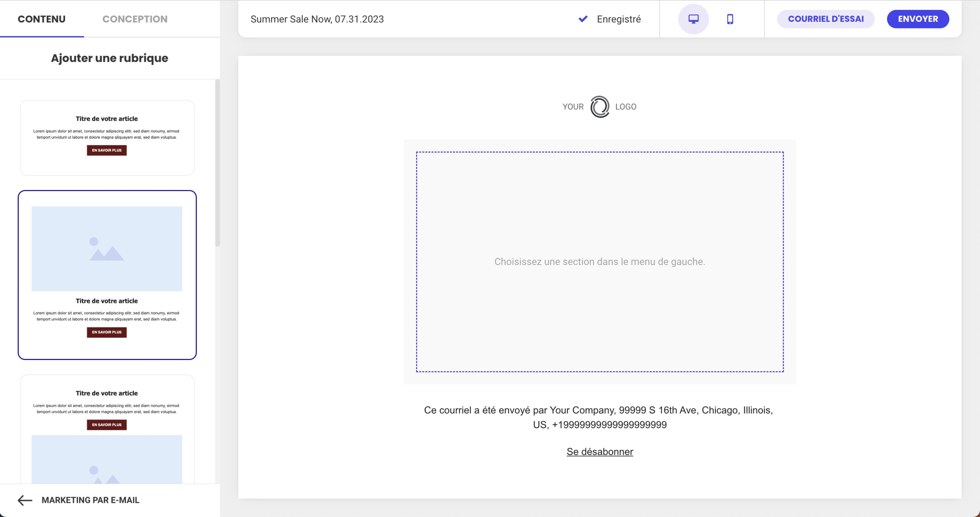Click the Ajouter une rubrique heading
The width and height of the screenshot is (980, 517).
[109, 58]
